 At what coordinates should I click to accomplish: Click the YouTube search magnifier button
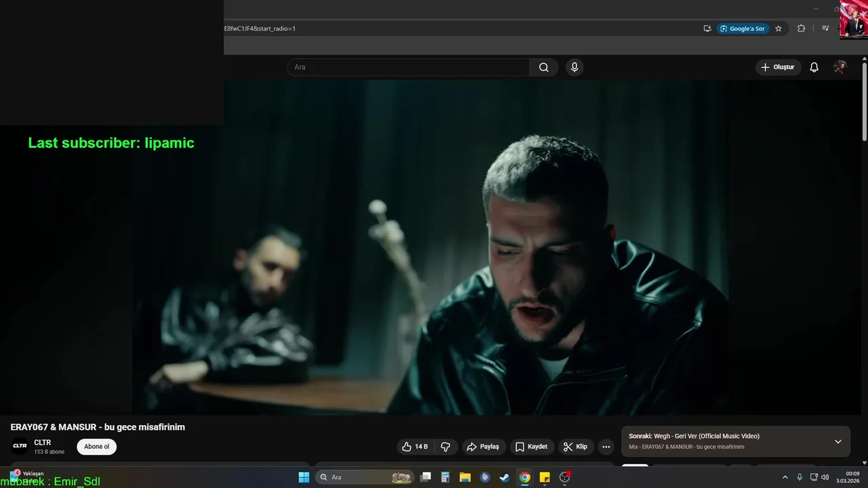pos(544,67)
